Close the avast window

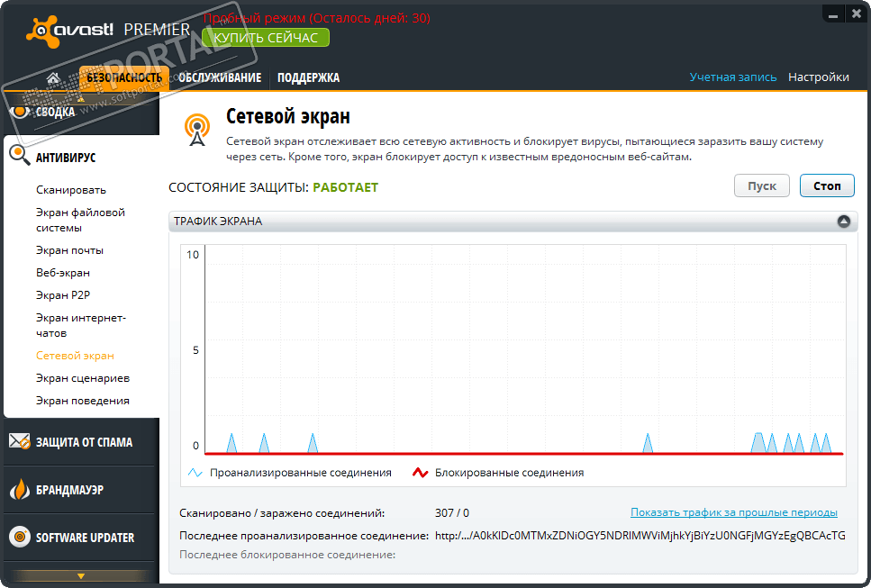(856, 14)
